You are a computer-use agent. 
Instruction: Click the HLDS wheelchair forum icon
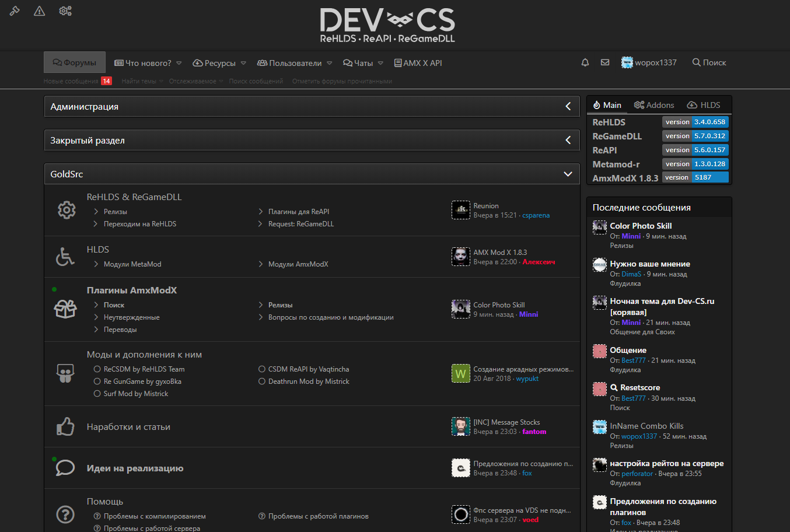coord(65,256)
